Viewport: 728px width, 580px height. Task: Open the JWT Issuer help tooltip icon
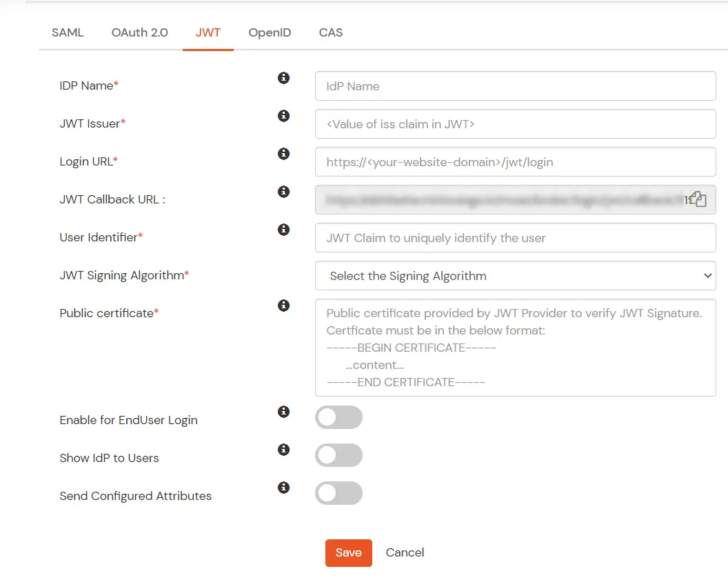point(283,116)
